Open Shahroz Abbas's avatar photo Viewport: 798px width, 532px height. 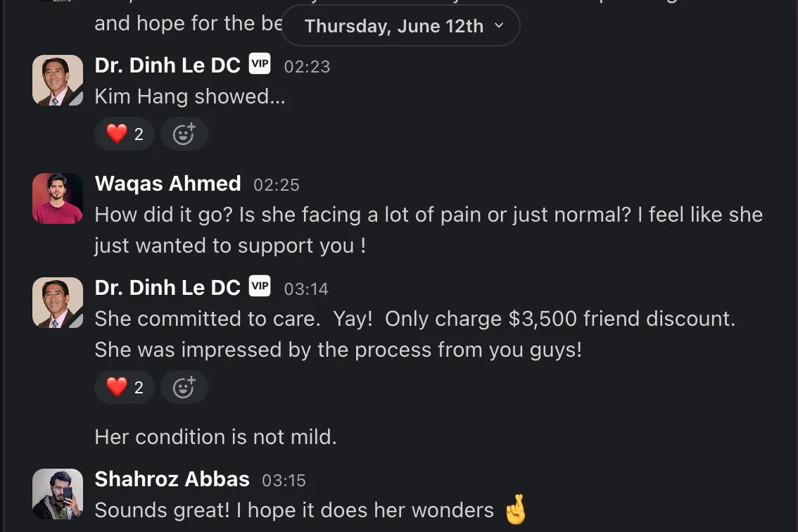[58, 494]
